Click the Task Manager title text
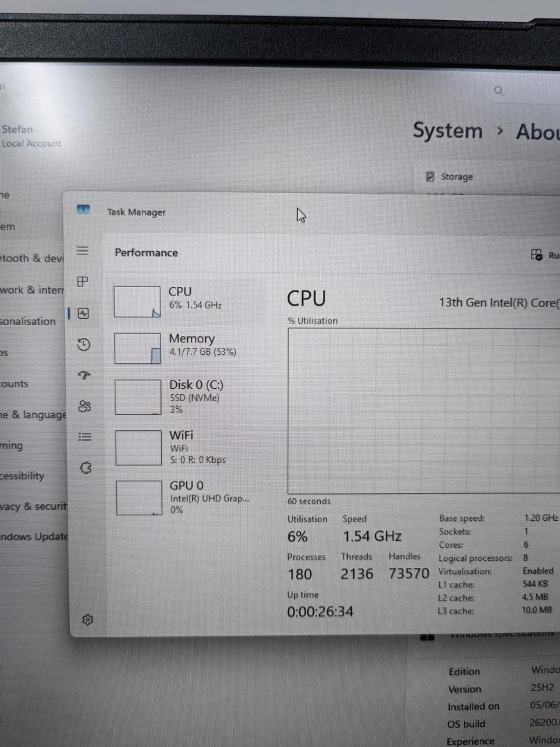The width and height of the screenshot is (560, 747). 136,212
